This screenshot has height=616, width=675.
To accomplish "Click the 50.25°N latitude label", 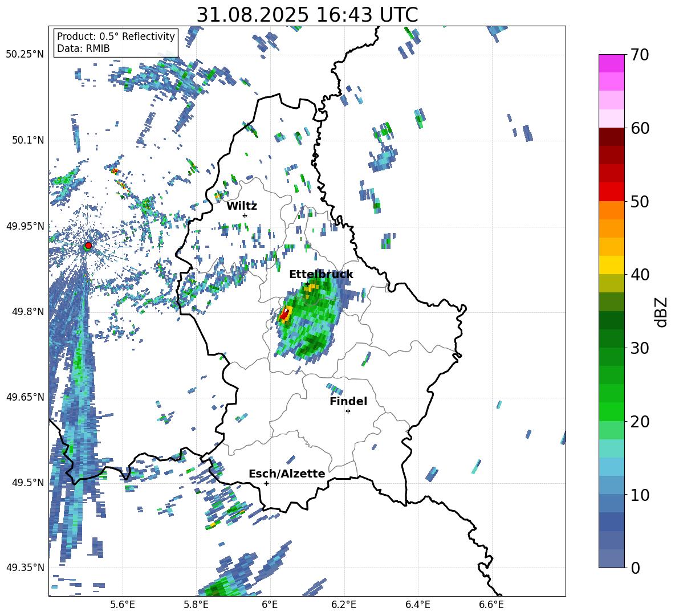I will (x=25, y=55).
